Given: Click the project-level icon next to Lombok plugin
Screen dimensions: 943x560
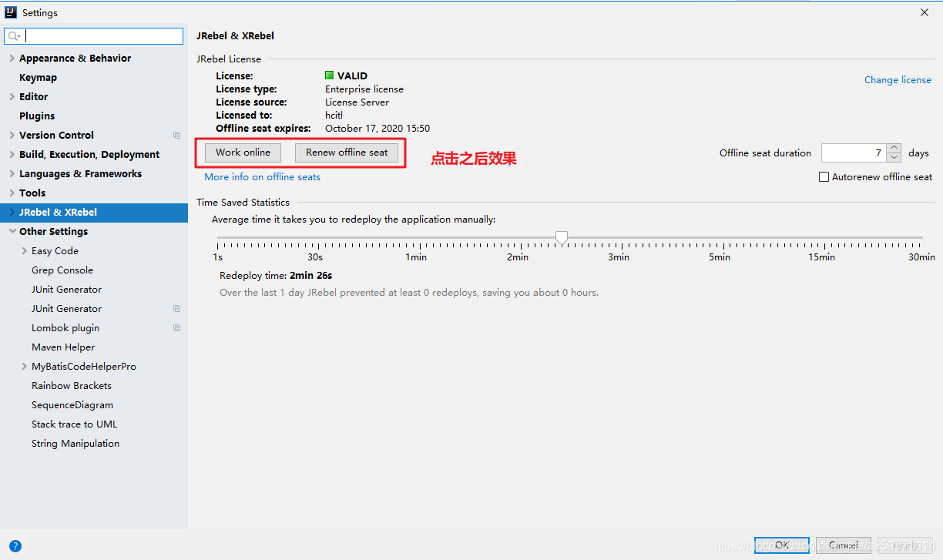Looking at the screenshot, I should [176, 328].
